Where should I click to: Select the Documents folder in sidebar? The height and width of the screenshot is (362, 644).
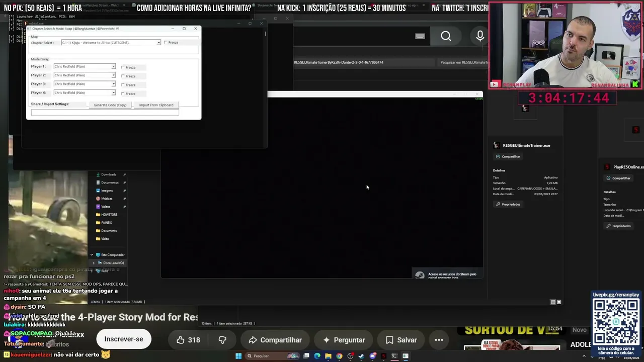pyautogui.click(x=109, y=231)
